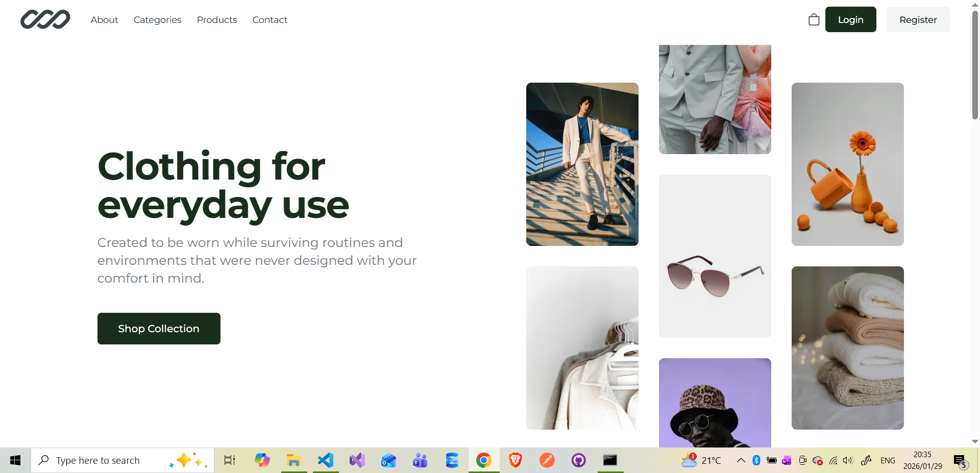The height and width of the screenshot is (473, 980).
Task: Open the notification center icon
Action: point(960,461)
